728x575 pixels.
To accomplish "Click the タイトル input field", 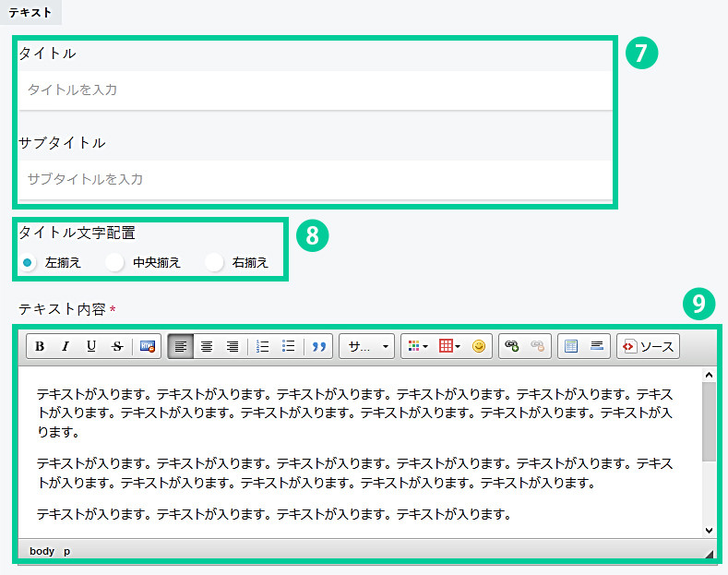I will 314,90.
